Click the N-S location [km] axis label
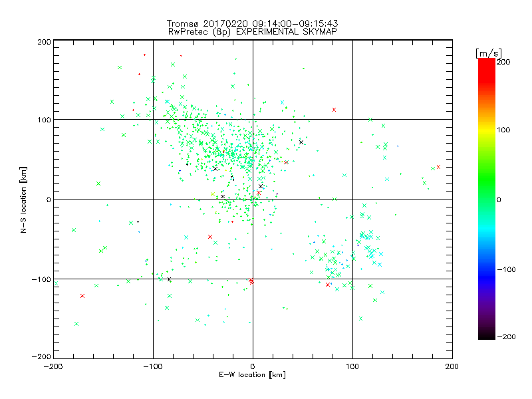The height and width of the screenshot is (399, 532). pyautogui.click(x=23, y=199)
